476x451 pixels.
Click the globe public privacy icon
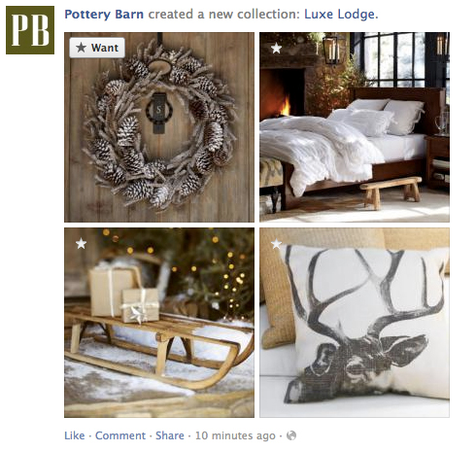pyautogui.click(x=291, y=435)
